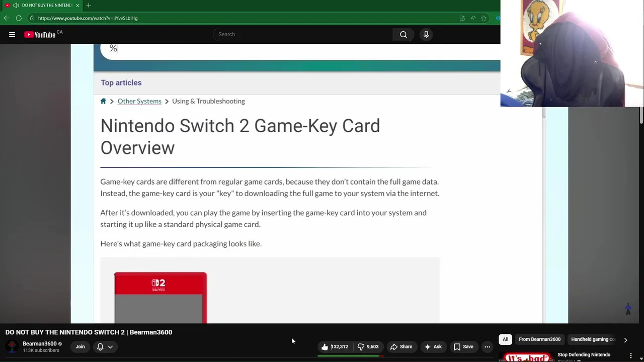This screenshot has height=362, width=644.
Task: Select the All filter chip
Action: (505, 339)
